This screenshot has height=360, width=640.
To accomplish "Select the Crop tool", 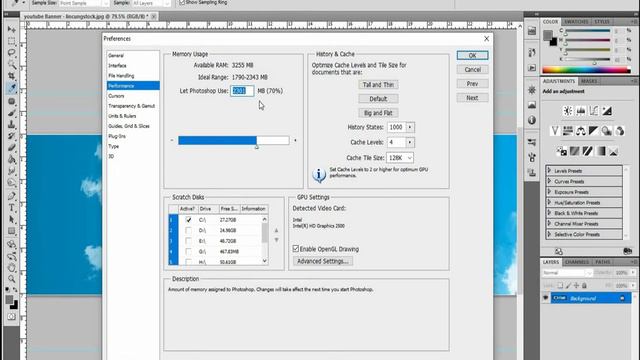I will [11, 76].
